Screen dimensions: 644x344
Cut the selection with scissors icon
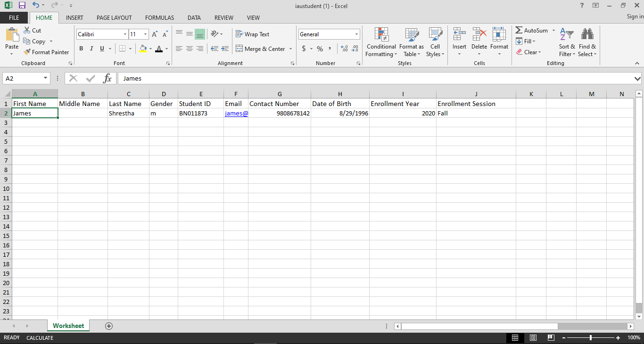(27, 30)
